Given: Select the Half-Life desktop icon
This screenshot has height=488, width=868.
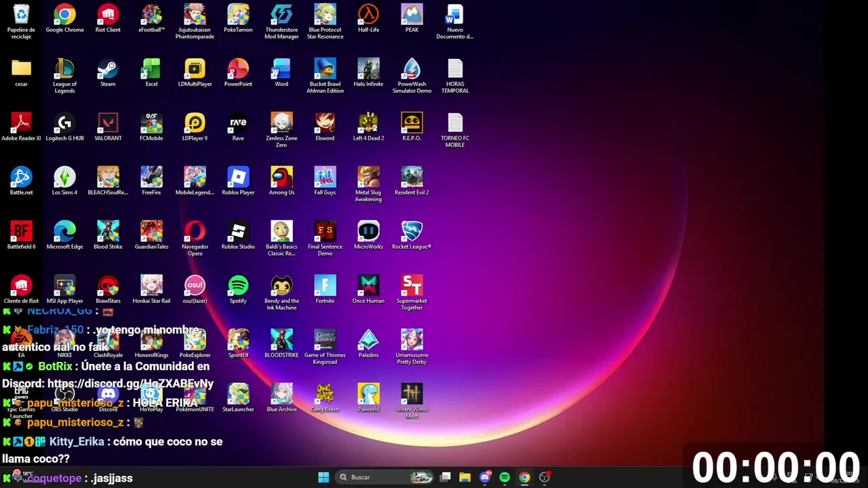Looking at the screenshot, I should pyautogui.click(x=368, y=19).
